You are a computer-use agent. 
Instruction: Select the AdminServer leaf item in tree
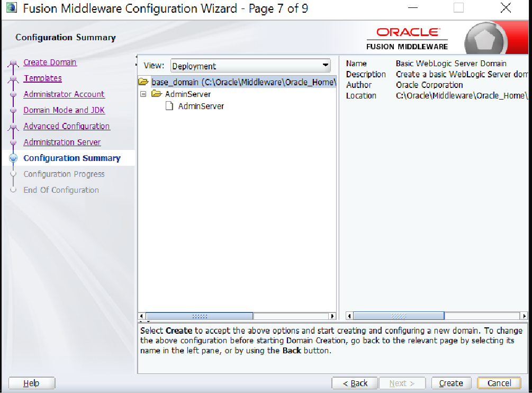(x=201, y=106)
